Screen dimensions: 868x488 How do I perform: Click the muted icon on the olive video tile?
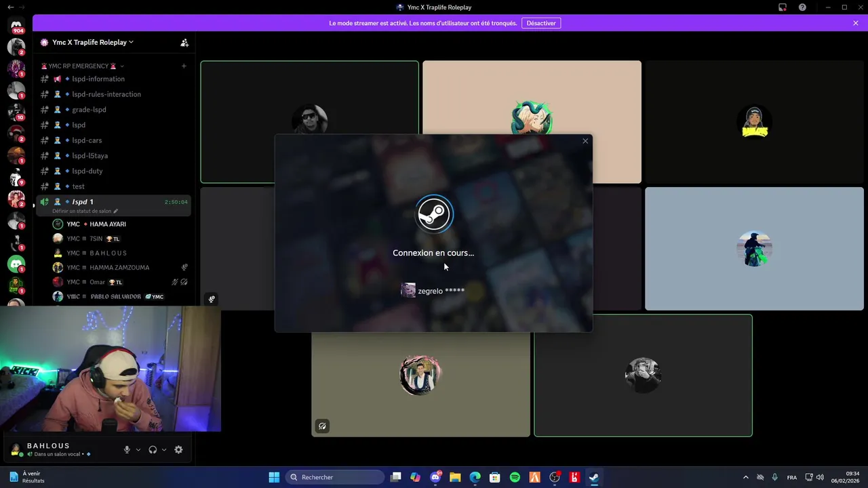click(x=322, y=426)
